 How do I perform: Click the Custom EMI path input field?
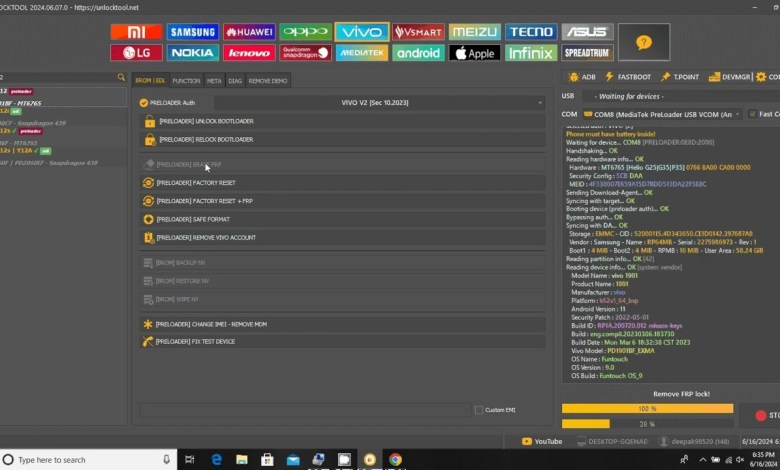[x=305, y=410]
